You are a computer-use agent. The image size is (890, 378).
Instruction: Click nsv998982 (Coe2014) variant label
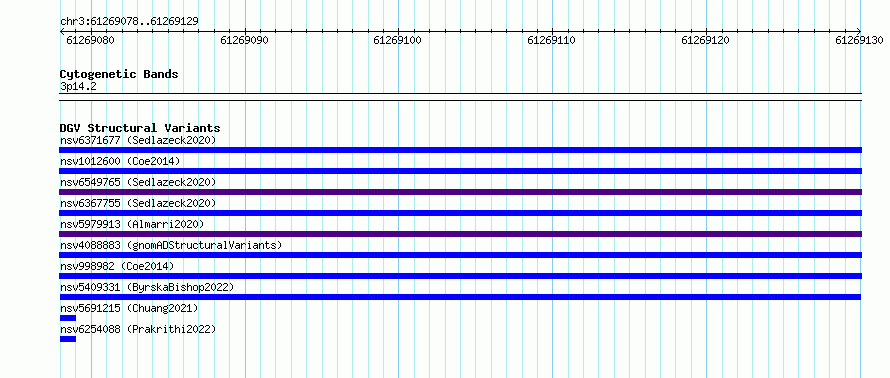click(117, 266)
